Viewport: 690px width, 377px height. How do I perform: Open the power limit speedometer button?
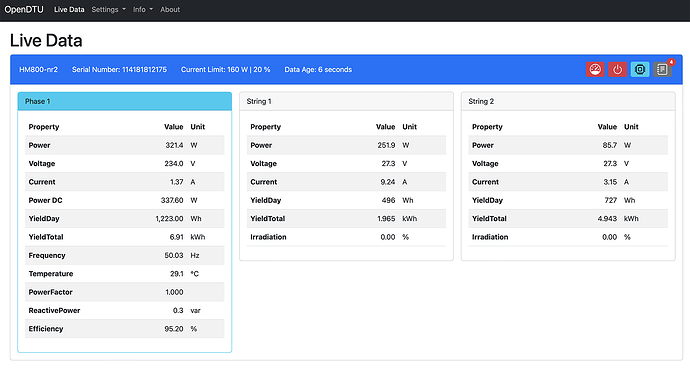pyautogui.click(x=595, y=70)
